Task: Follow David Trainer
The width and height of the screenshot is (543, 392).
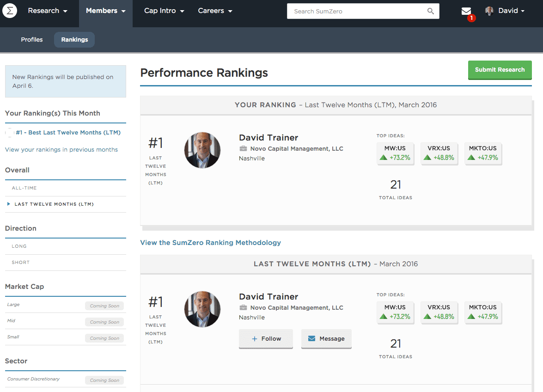Action: 266,339
